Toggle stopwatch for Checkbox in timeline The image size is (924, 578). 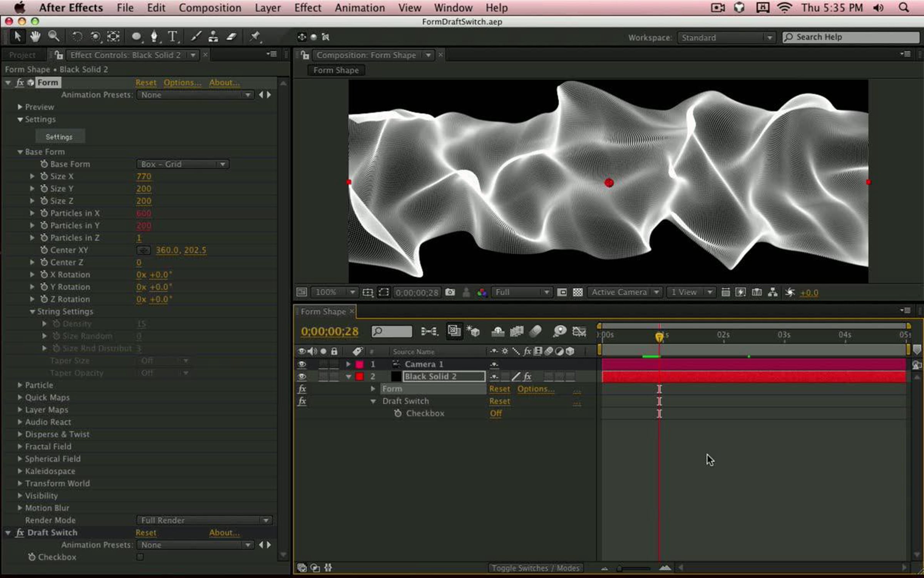pos(398,413)
